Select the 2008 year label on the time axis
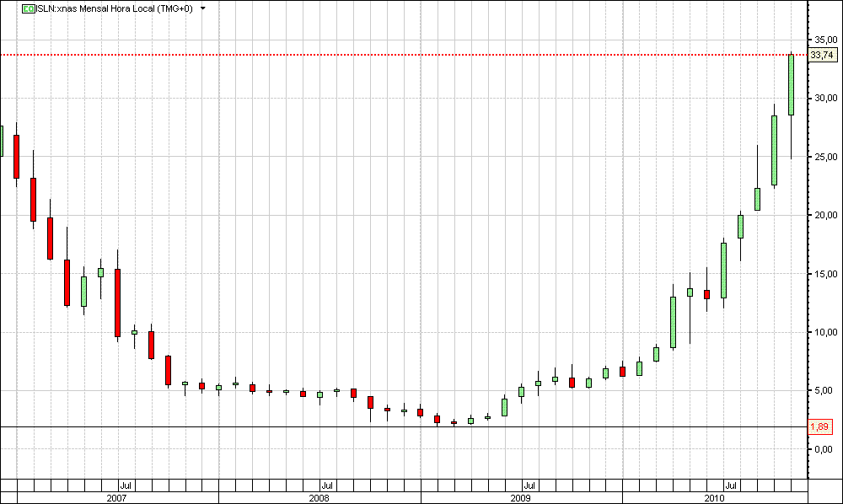This screenshot has width=843, height=504. tap(319, 498)
